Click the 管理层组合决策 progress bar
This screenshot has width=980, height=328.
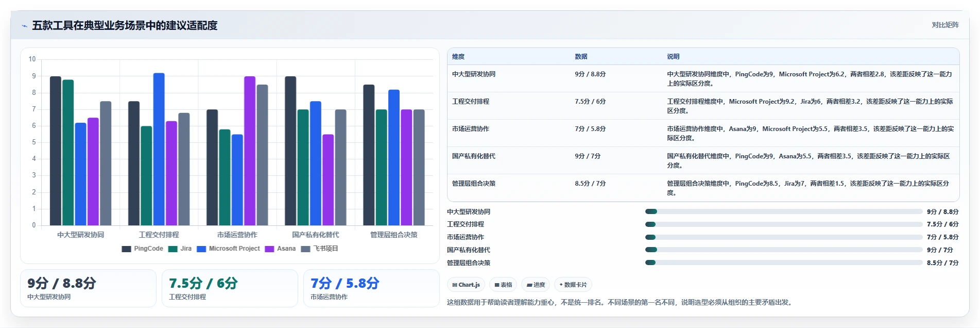pos(784,263)
